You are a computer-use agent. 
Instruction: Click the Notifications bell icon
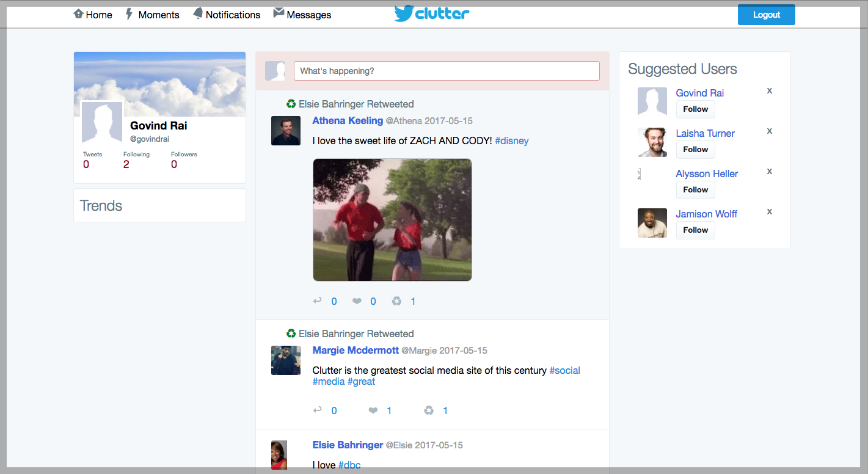click(x=198, y=13)
